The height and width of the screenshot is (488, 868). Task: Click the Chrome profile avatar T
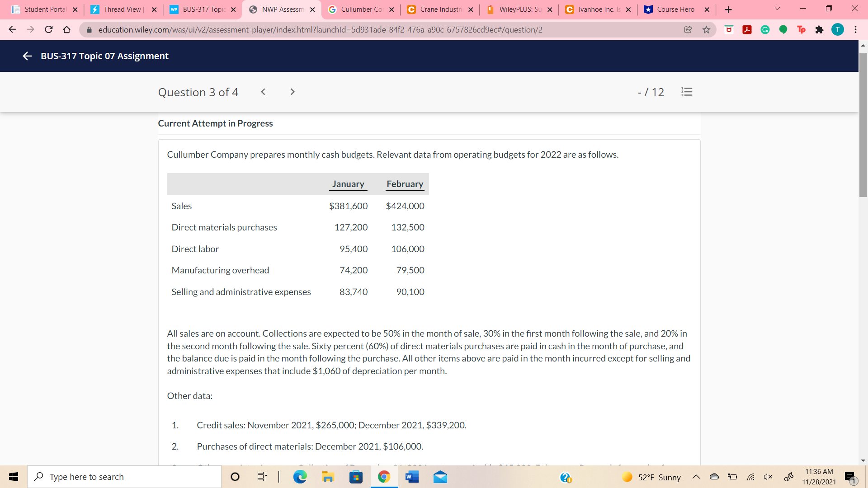point(838,29)
